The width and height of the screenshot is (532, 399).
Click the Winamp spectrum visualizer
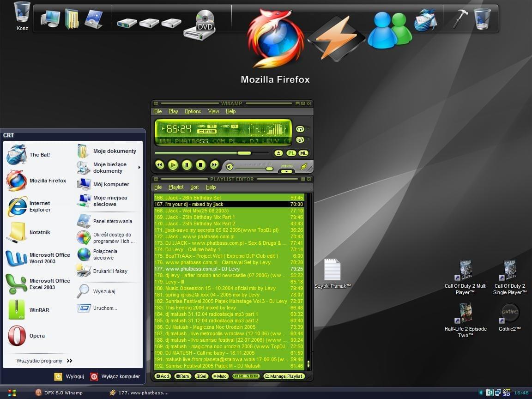click(x=267, y=129)
